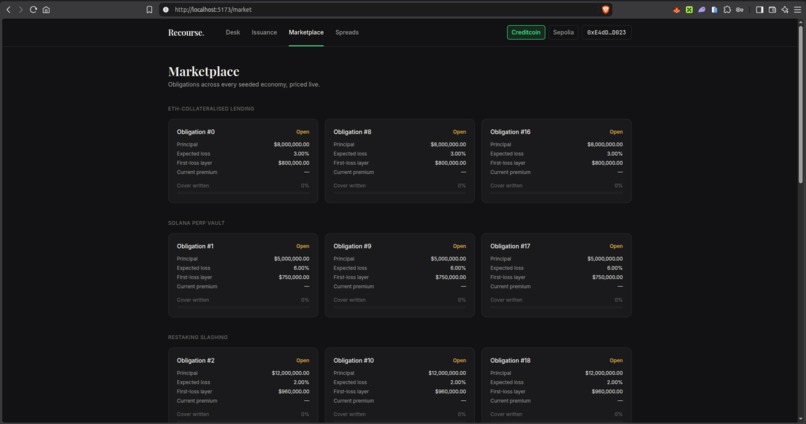
Task: Click $800,000.00 first-loss layer of Obligation #16
Action: [x=607, y=163]
